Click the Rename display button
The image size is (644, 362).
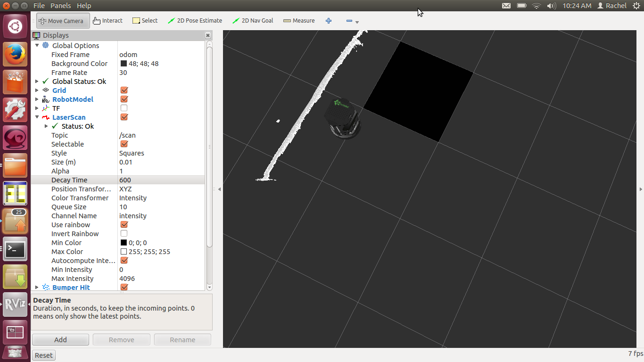pyautogui.click(x=182, y=340)
